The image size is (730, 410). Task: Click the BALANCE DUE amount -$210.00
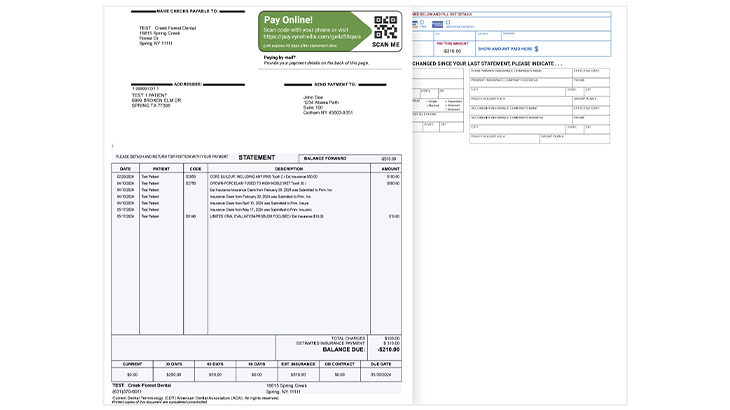pyautogui.click(x=388, y=350)
